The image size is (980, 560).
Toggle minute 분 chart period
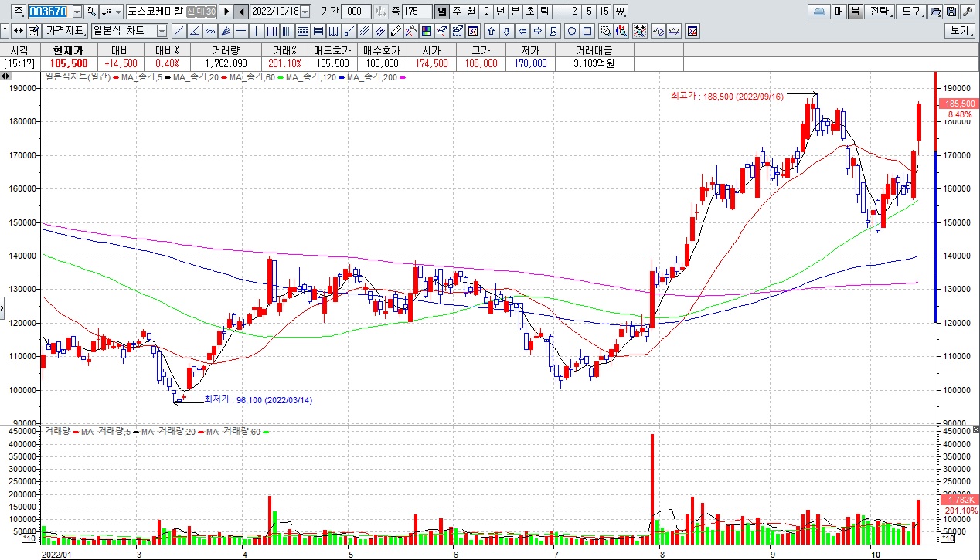[515, 12]
